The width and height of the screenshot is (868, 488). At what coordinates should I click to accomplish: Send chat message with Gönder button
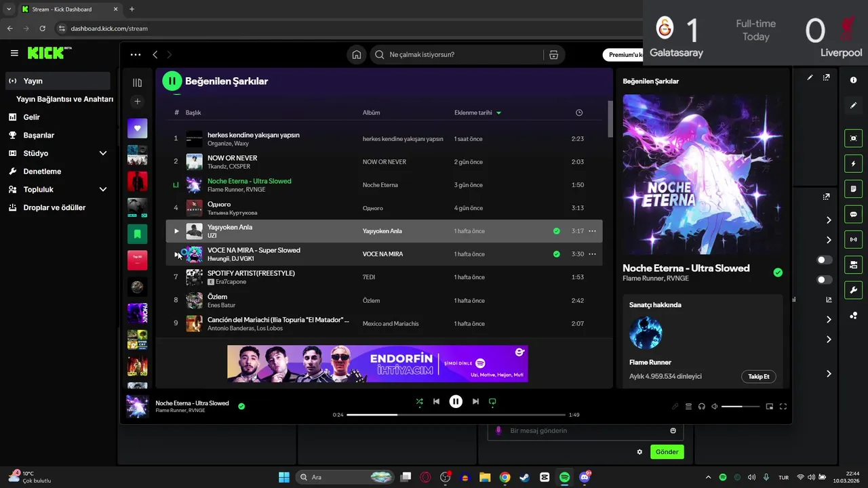(x=667, y=452)
